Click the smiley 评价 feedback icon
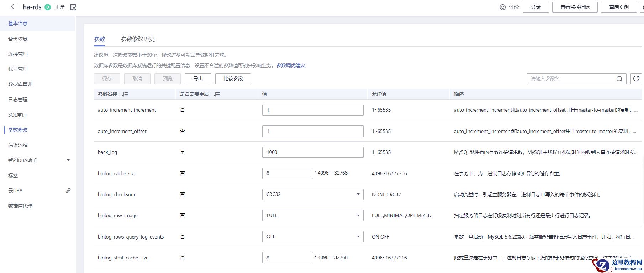This screenshot has width=644, height=273. tap(502, 7)
